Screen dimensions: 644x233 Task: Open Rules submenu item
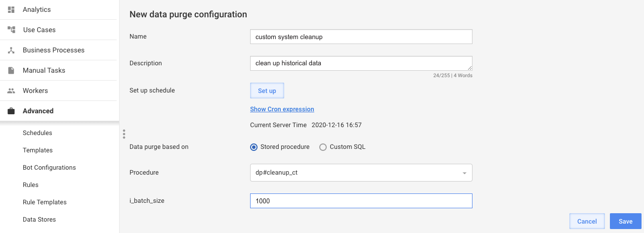click(x=31, y=185)
